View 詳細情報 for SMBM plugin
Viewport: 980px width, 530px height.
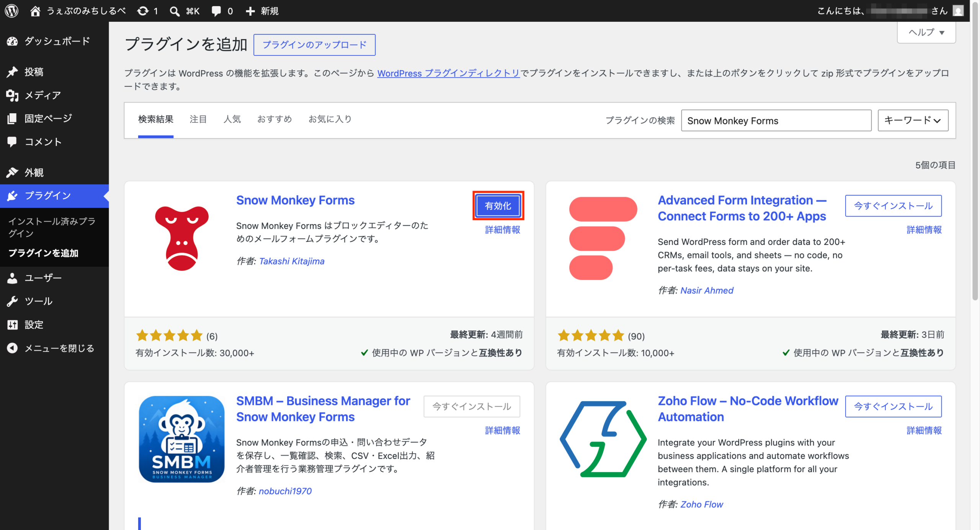click(x=503, y=431)
